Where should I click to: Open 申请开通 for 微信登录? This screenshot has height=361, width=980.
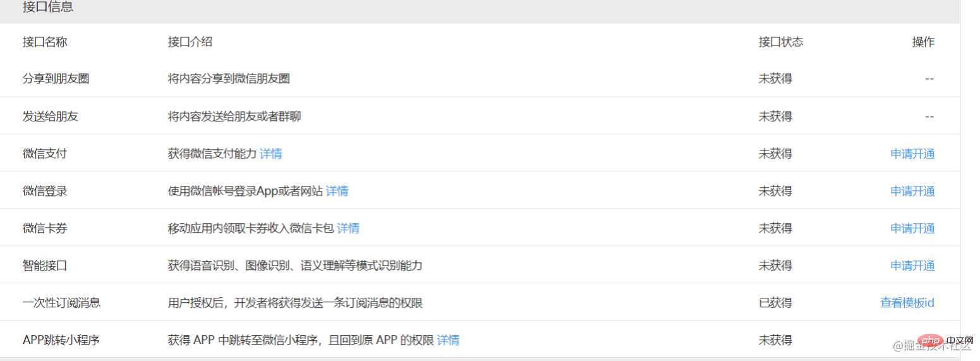912,191
